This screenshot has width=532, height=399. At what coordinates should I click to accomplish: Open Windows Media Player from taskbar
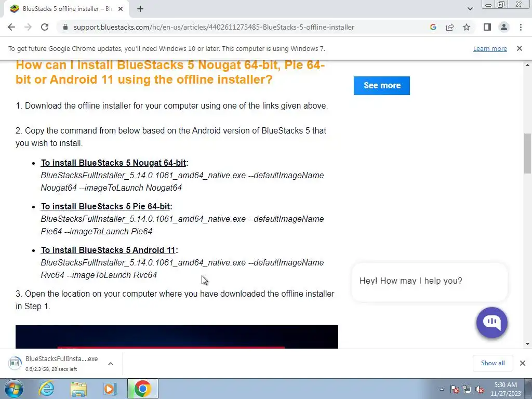click(110, 389)
